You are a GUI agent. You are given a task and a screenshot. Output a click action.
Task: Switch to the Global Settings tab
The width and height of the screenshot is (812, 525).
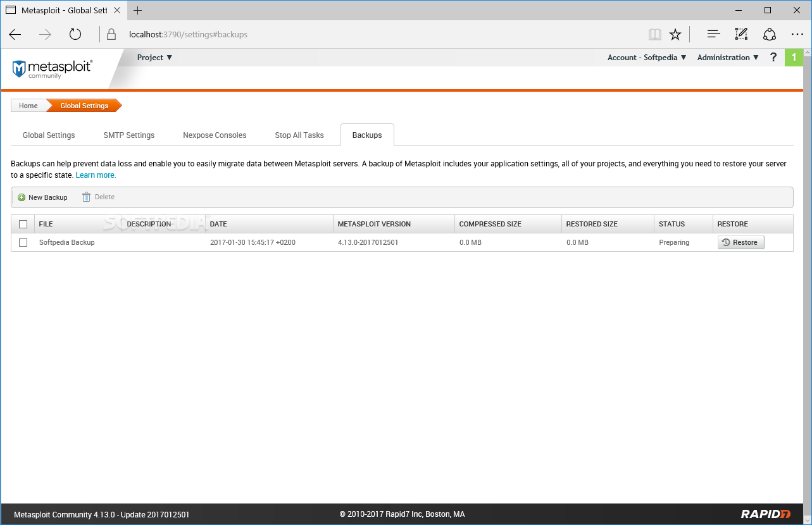(49, 135)
